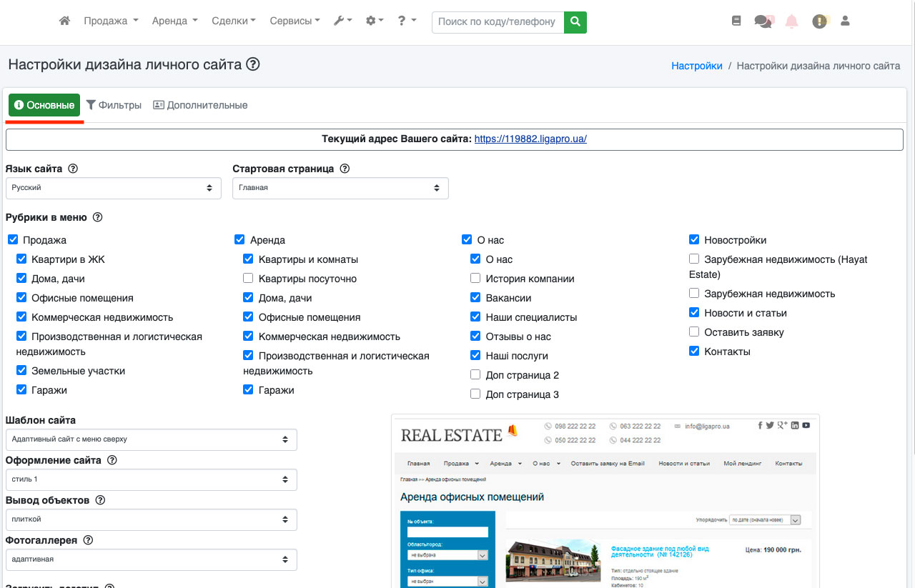Open the user profile icon
The height and width of the screenshot is (588, 915).
pyautogui.click(x=845, y=21)
